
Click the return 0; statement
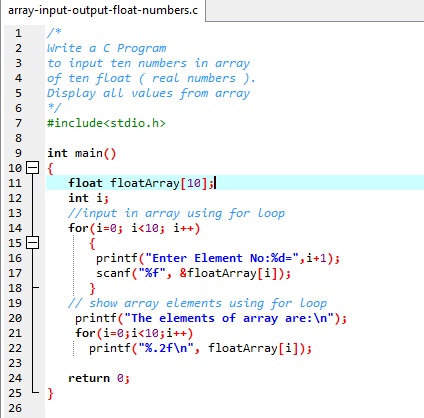coord(99,378)
